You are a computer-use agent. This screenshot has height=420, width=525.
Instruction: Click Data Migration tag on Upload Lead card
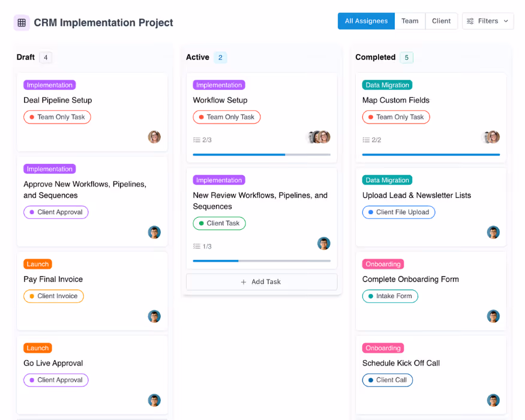tap(388, 180)
